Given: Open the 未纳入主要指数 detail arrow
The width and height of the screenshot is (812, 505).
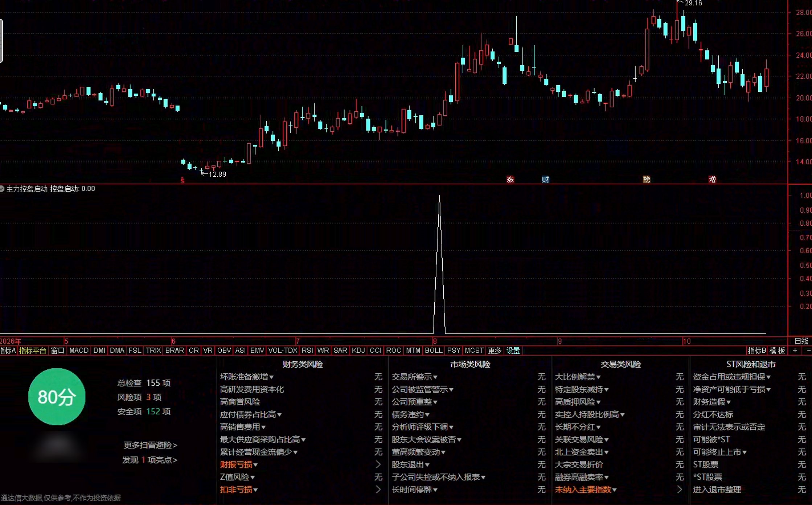Looking at the screenshot, I should (680, 489).
